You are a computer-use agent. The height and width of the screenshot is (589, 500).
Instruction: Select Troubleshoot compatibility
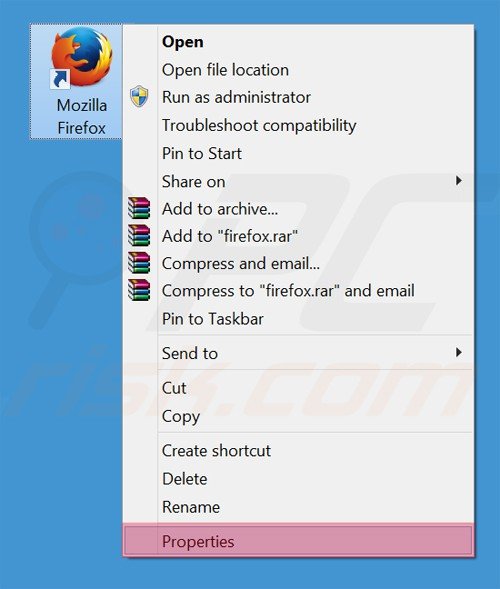298,125
